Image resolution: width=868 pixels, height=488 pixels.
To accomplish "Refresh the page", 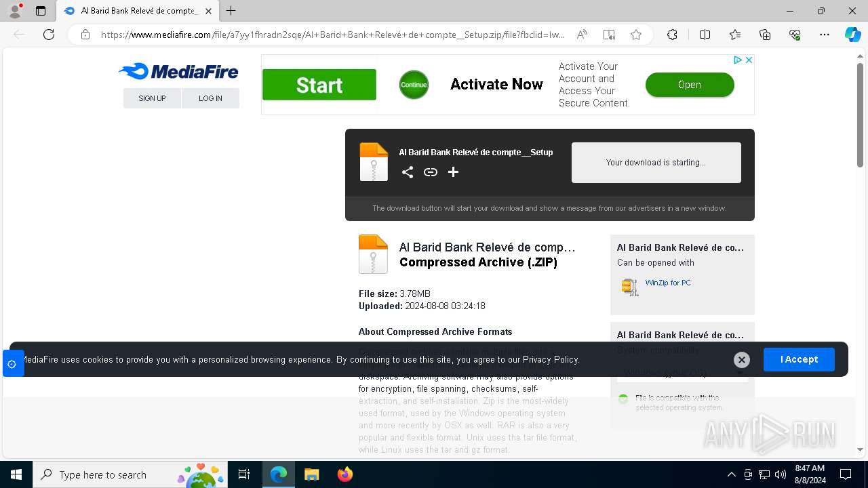I will [49, 35].
